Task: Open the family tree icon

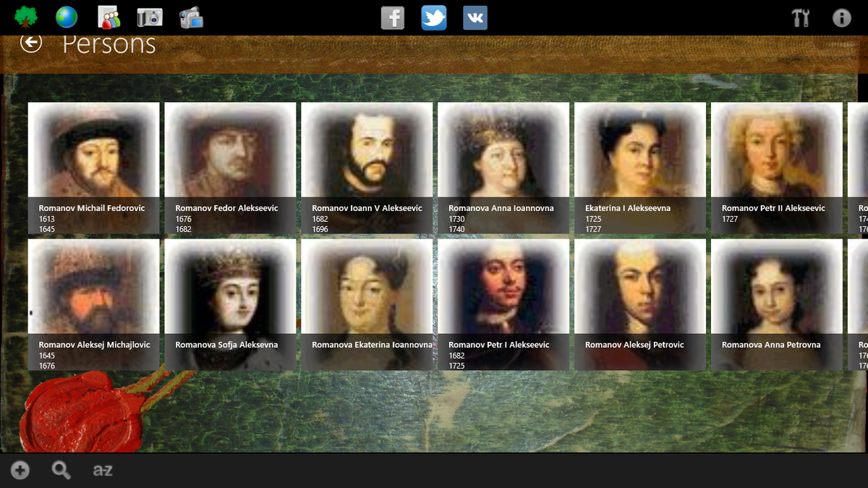Action: 26,17
